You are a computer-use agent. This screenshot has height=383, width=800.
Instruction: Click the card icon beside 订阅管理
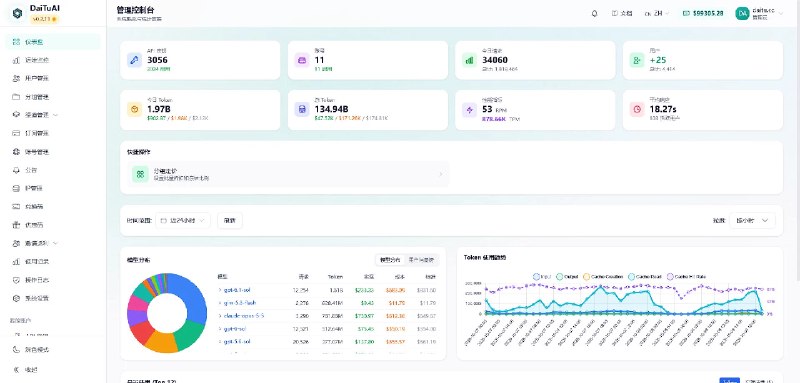[16, 133]
